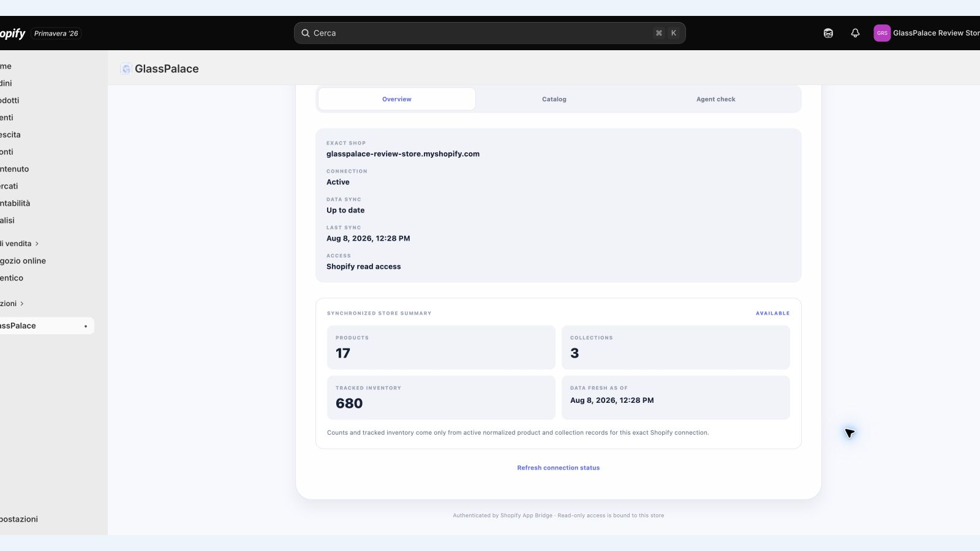
Task: Click the Data fresh as of card
Action: point(676,397)
